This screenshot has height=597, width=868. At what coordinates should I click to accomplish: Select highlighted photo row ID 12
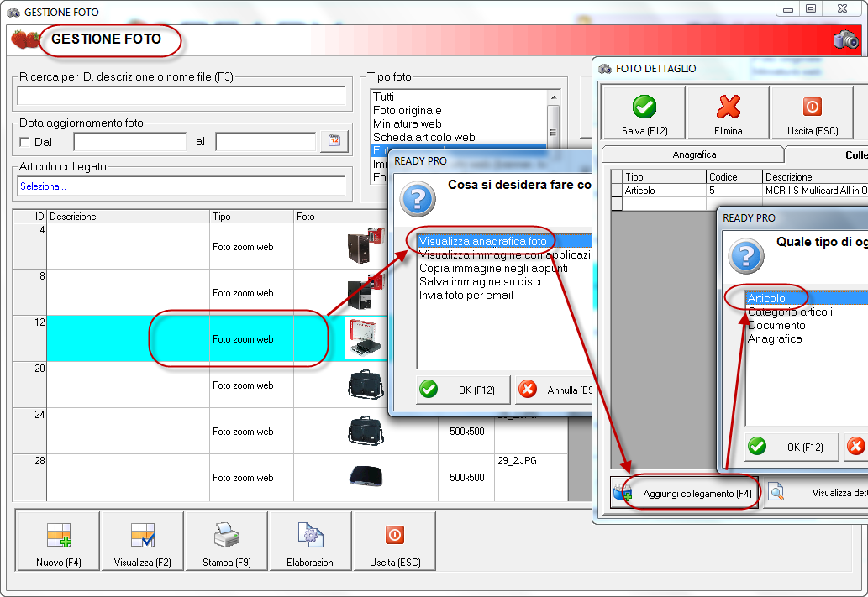tap(199, 338)
